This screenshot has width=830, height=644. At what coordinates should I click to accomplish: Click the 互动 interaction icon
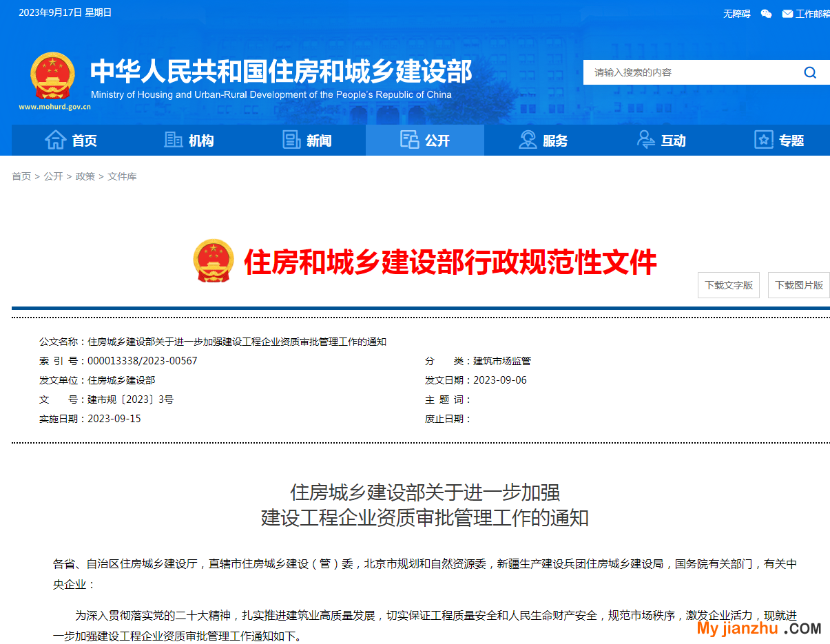(x=646, y=140)
